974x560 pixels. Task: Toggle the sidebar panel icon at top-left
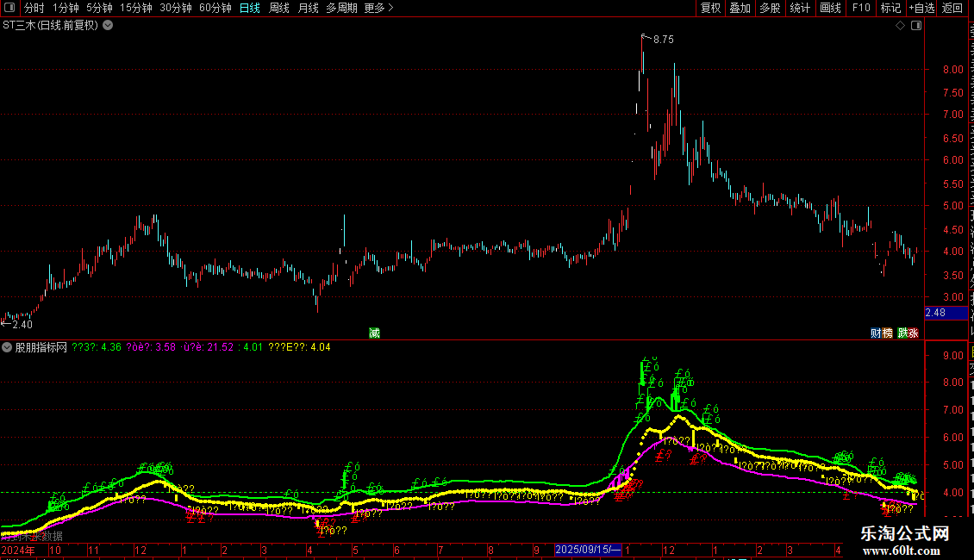point(9,8)
